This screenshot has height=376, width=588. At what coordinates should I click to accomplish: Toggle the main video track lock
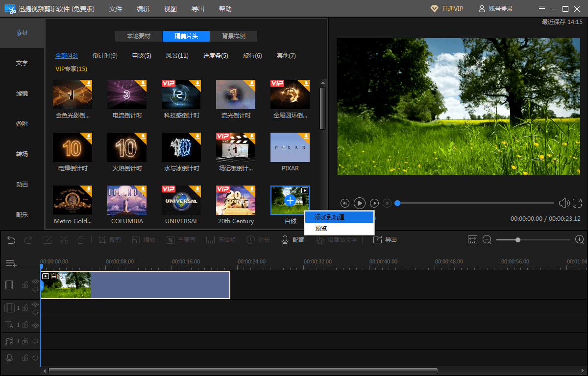25,285
